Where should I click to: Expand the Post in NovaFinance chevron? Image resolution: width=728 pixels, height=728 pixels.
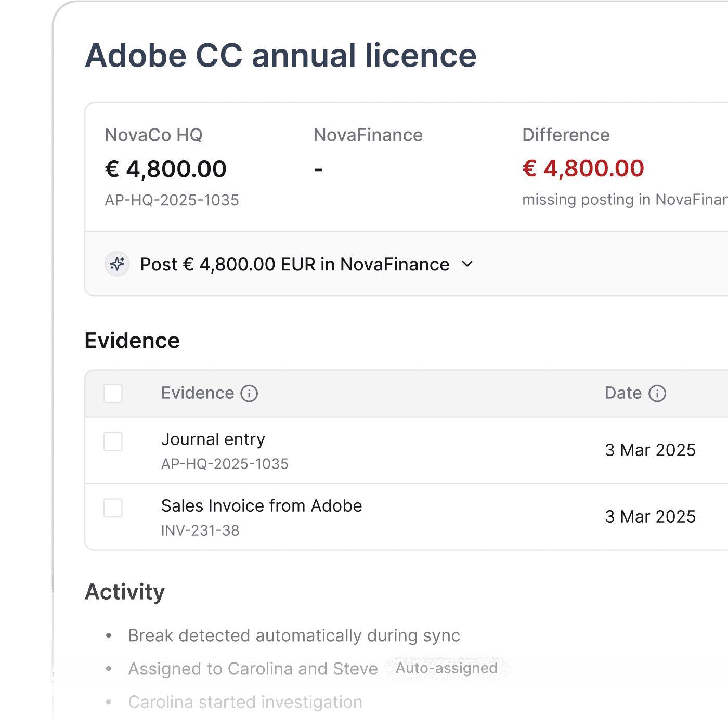[x=467, y=264]
